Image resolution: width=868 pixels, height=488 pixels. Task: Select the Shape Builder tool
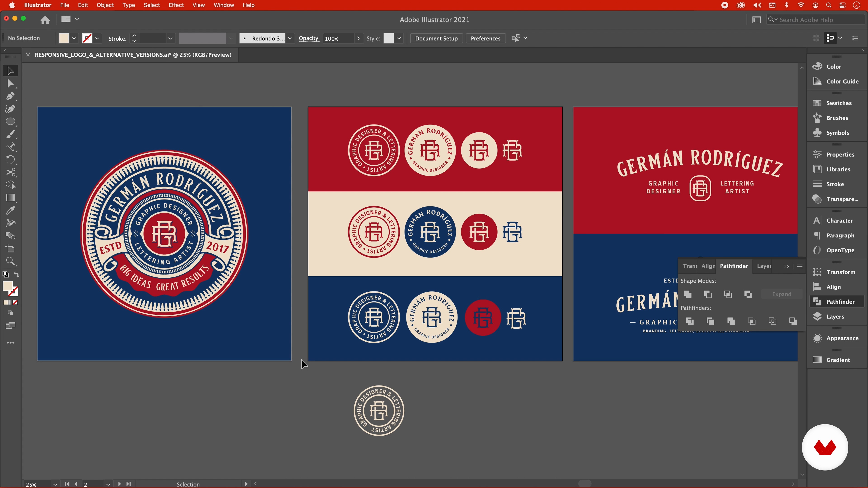(x=10, y=185)
